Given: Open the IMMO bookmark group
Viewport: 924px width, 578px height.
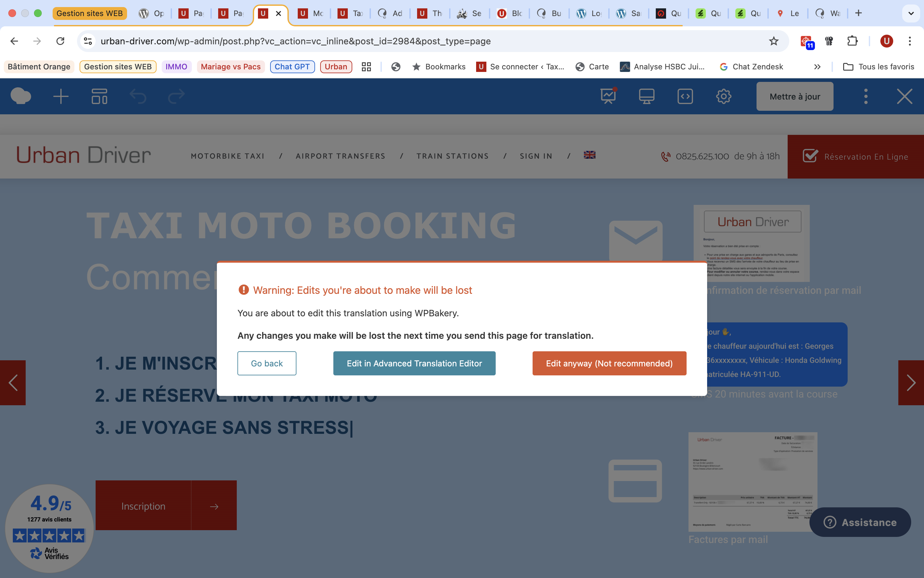Looking at the screenshot, I should pos(176,66).
